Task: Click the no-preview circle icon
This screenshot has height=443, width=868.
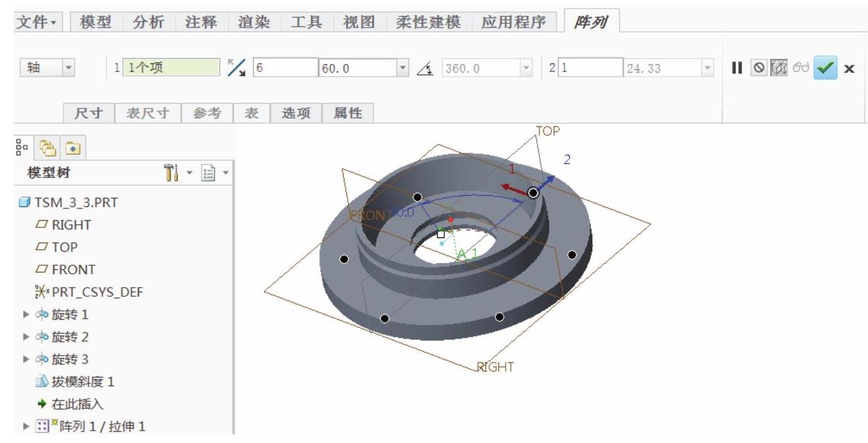Action: [760, 68]
